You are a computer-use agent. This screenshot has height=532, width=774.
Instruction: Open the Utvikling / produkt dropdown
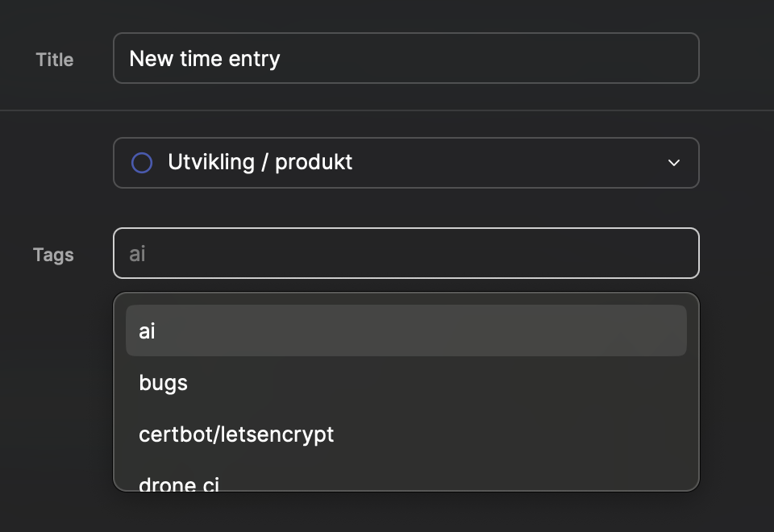(406, 163)
